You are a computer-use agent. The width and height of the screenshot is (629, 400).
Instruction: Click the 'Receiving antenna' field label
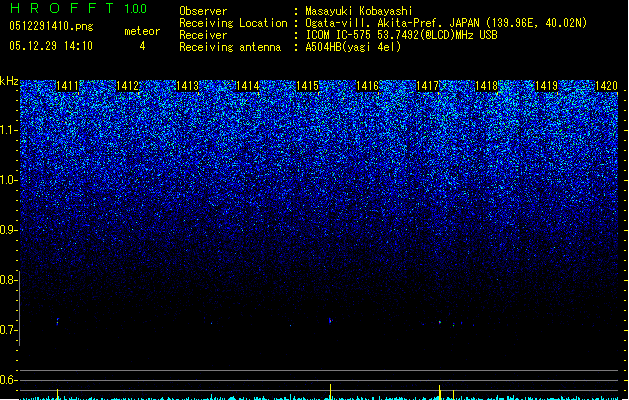pos(230,47)
